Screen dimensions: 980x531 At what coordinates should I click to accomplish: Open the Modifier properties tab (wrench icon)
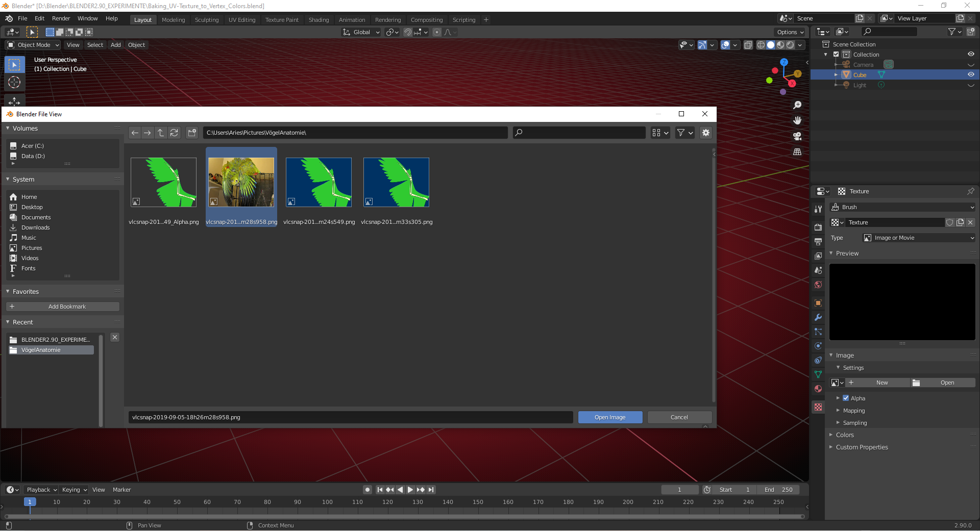818,317
